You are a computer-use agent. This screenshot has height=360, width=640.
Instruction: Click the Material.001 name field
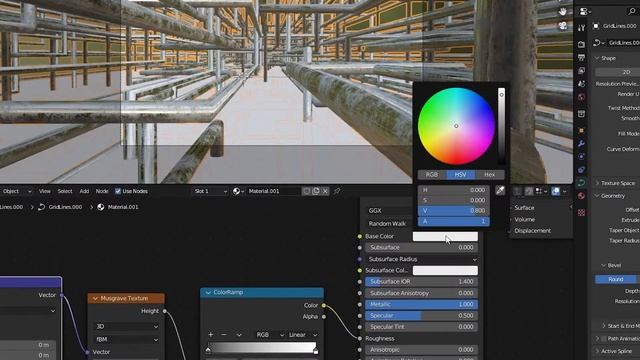[273, 191]
